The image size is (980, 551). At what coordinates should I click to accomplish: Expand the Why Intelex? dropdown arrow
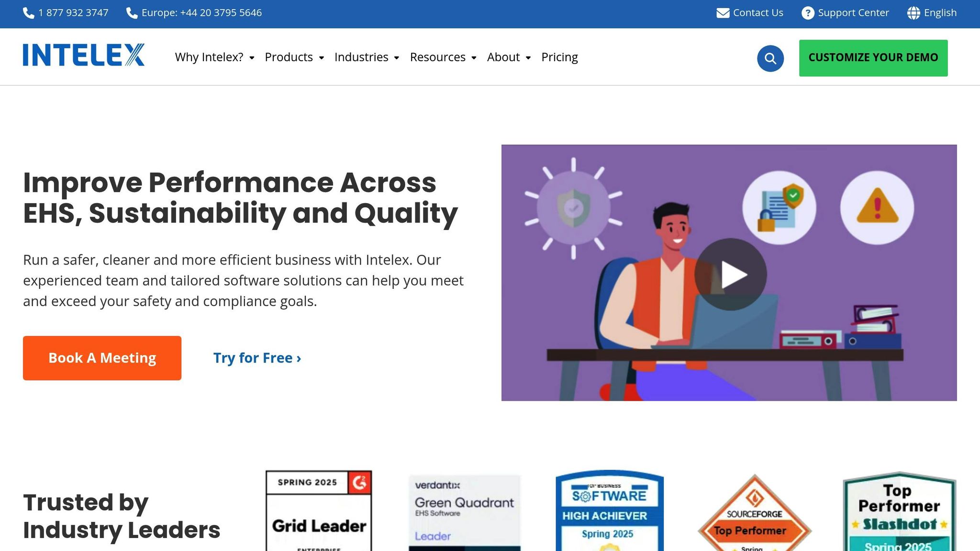point(252,58)
